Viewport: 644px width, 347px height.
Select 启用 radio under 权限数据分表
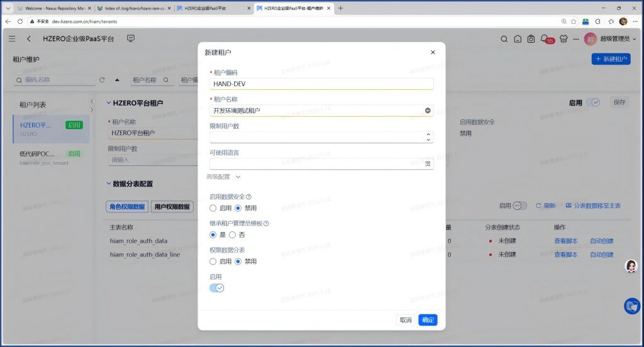(x=213, y=261)
